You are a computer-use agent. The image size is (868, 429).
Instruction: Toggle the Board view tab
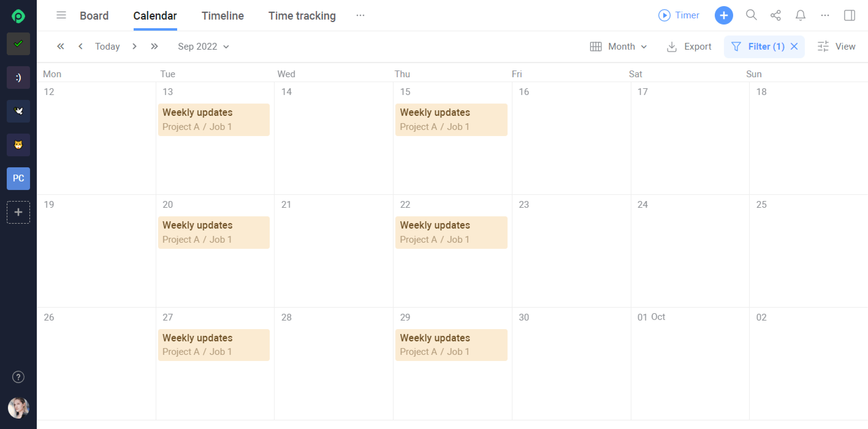(x=93, y=16)
